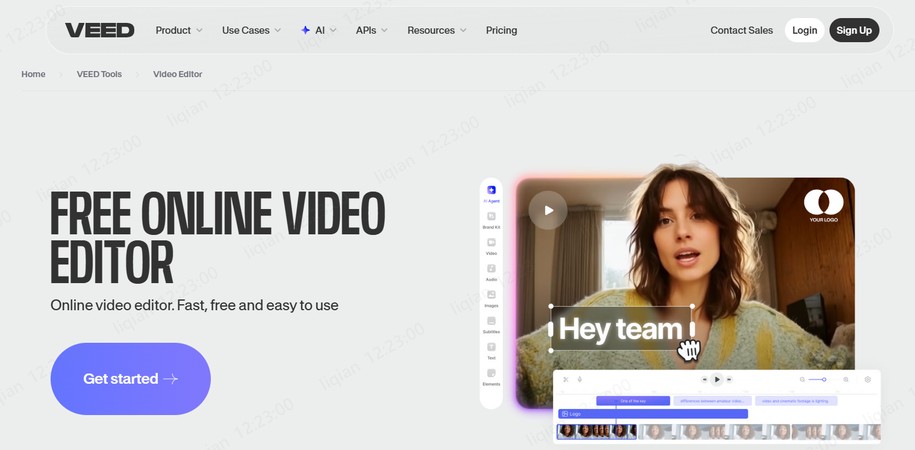Click Video Editor breadcrumb
Screen dimensions: 915x450
177,74
